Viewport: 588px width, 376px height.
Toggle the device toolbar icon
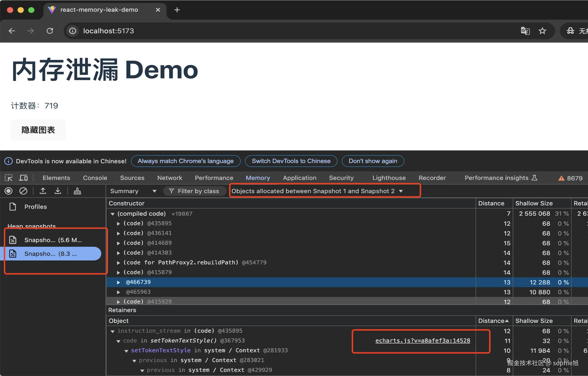coord(24,178)
